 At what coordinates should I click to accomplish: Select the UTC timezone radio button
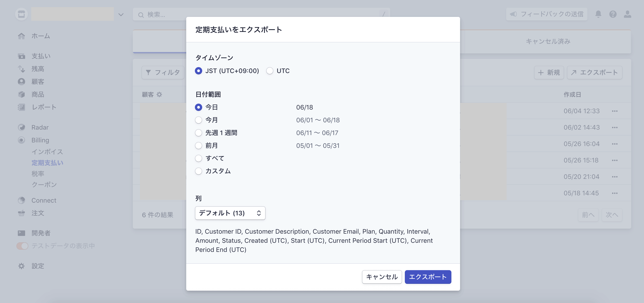[270, 71]
